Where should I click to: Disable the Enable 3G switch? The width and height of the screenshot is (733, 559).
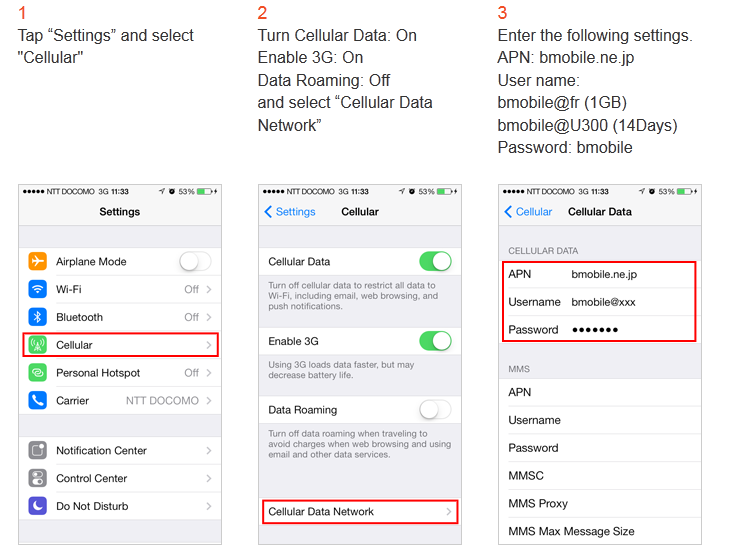435,341
